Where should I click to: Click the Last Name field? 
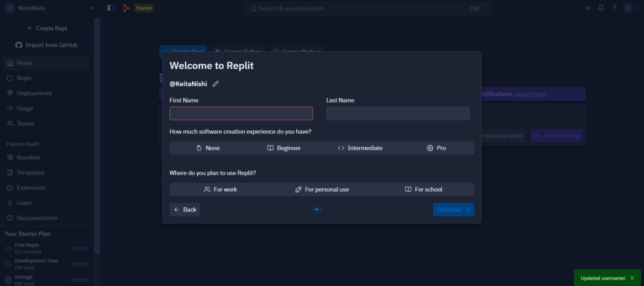pos(398,113)
